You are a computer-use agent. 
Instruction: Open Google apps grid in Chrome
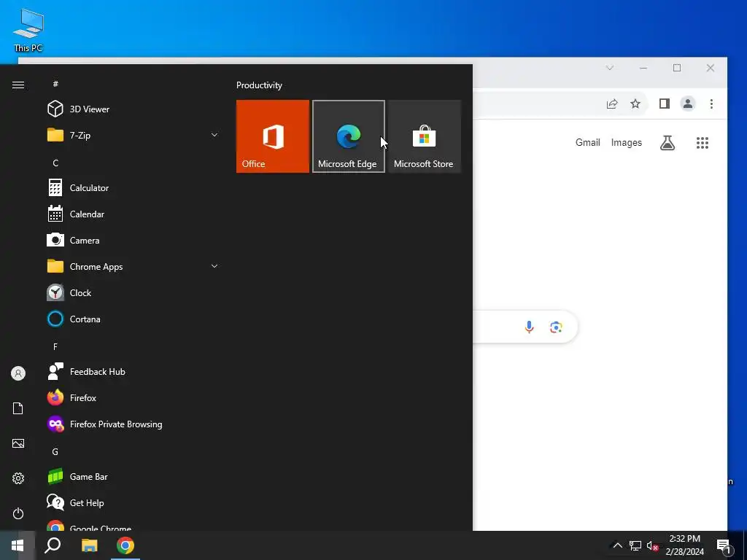703,142
